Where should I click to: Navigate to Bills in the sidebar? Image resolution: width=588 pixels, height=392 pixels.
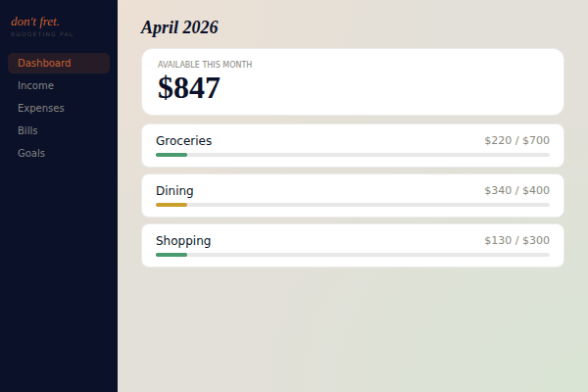click(27, 130)
